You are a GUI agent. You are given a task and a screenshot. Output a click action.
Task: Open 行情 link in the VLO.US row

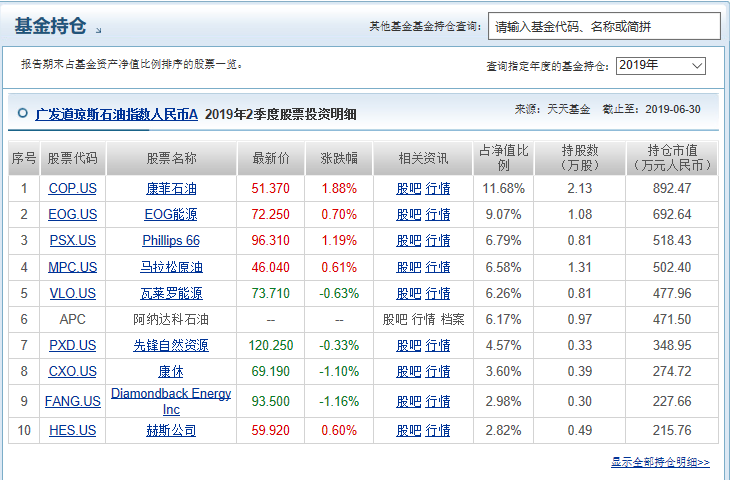click(438, 294)
